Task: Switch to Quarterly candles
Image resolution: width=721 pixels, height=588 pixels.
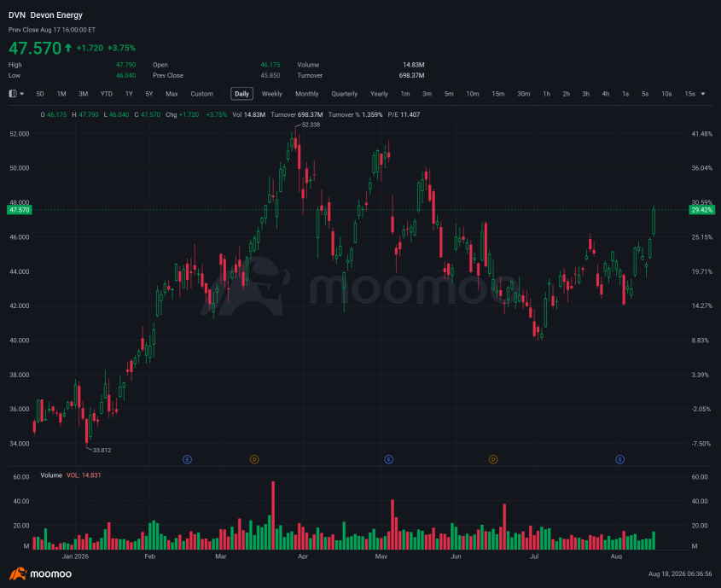Action: click(345, 94)
